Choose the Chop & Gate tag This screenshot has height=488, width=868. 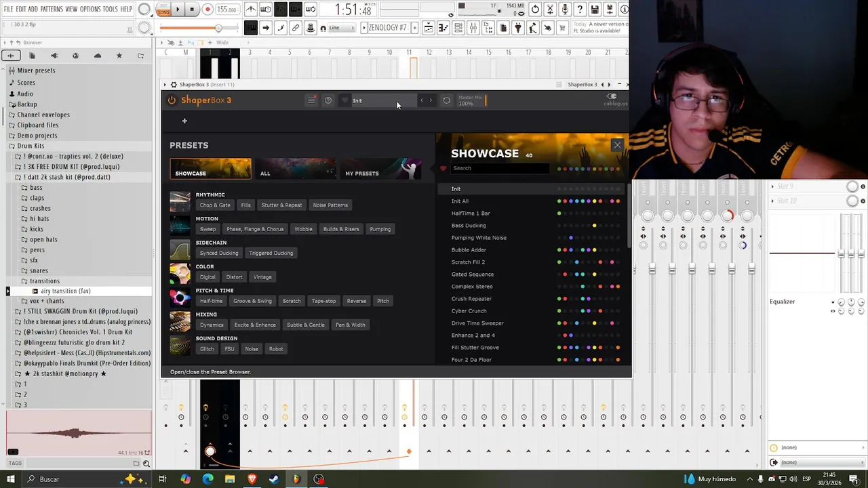pyautogui.click(x=215, y=205)
